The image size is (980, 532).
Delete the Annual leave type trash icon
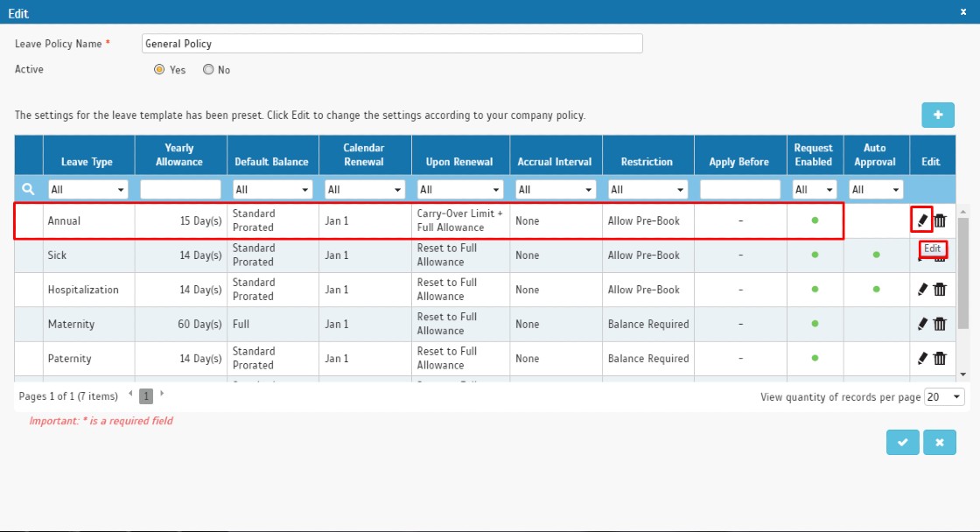click(x=940, y=220)
